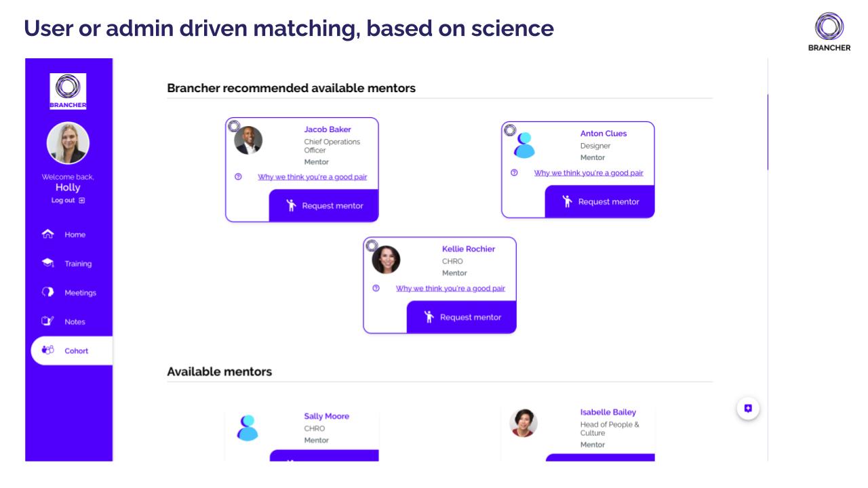Viewport: 868px width, 488px height.
Task: Open the floating help widget bottom right
Action: tap(748, 408)
